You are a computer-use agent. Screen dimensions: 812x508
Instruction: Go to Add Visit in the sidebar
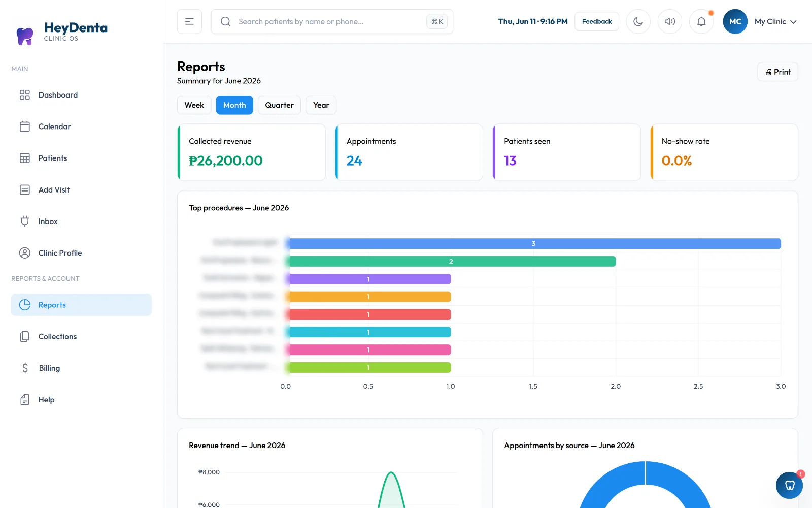coord(81,189)
